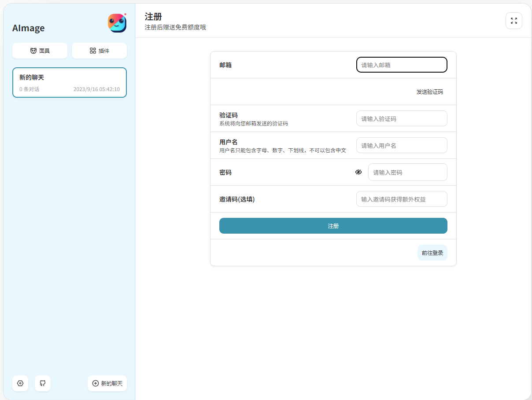Viewport: 532px width, 400px height.
Task: Click the 2023/9/16 05:42:10 timestamp
Action: (x=96, y=89)
